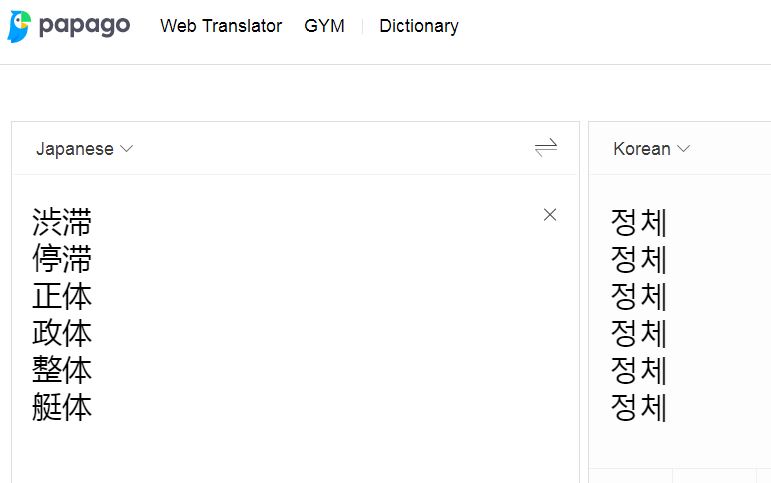The height and width of the screenshot is (483, 771).
Task: Click the bottommost 정체 translation line
Action: 638,407
